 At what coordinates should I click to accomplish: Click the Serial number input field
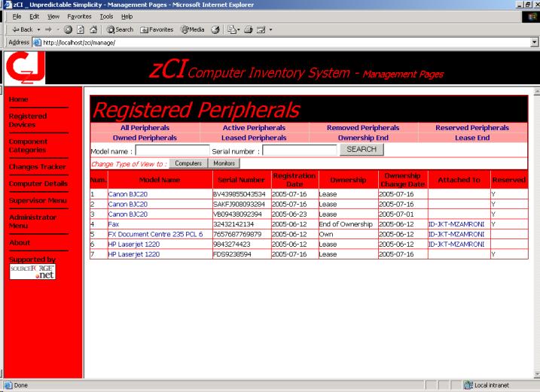pyautogui.click(x=300, y=150)
